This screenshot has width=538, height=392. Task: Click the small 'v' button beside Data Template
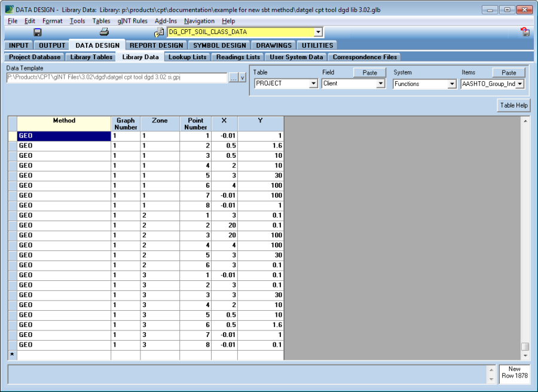(243, 78)
